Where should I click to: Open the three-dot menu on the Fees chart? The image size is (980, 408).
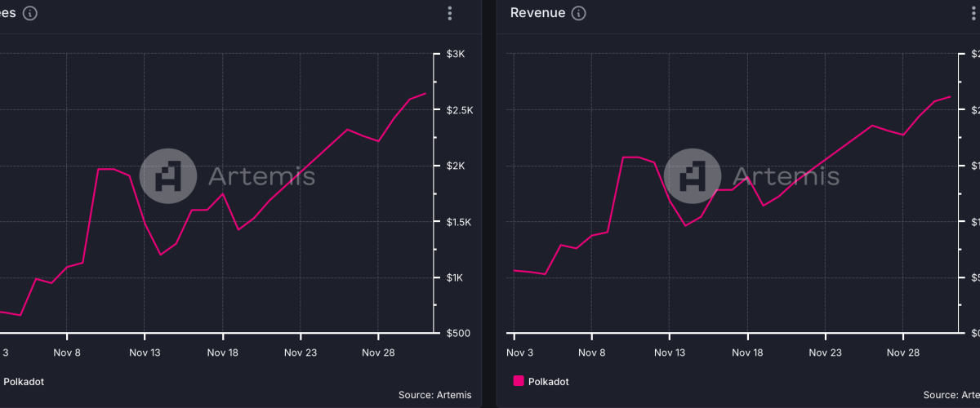pyautogui.click(x=449, y=13)
